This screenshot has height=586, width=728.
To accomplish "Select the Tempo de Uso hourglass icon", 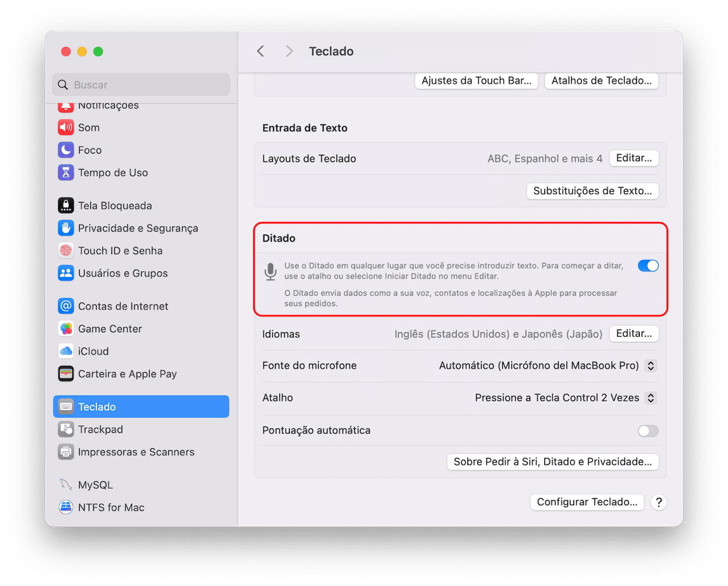I will coord(66,173).
